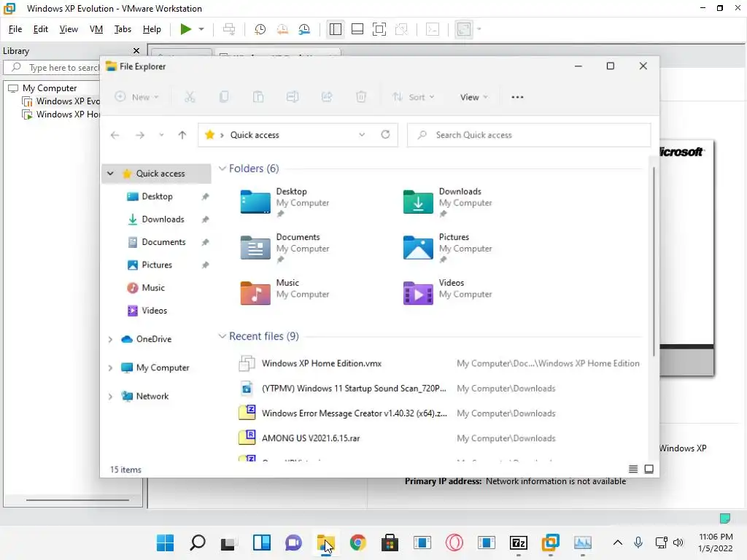Open the VM menu in VMware Workstation

point(96,29)
